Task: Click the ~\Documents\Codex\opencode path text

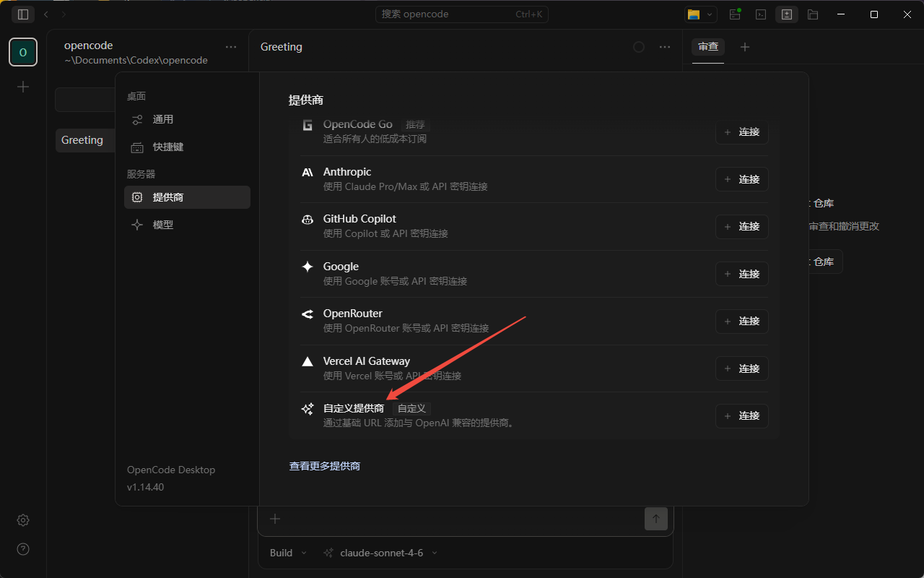Action: [136, 61]
